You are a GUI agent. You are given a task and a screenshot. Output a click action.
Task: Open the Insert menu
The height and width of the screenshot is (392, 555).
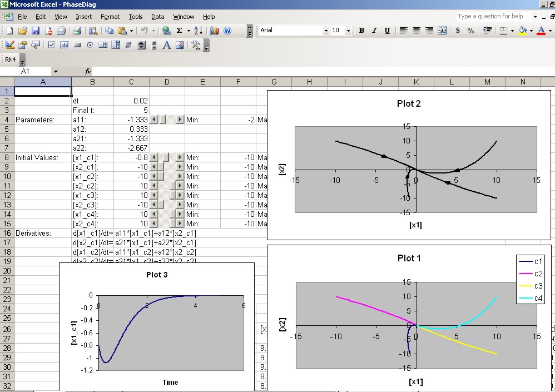tap(83, 17)
